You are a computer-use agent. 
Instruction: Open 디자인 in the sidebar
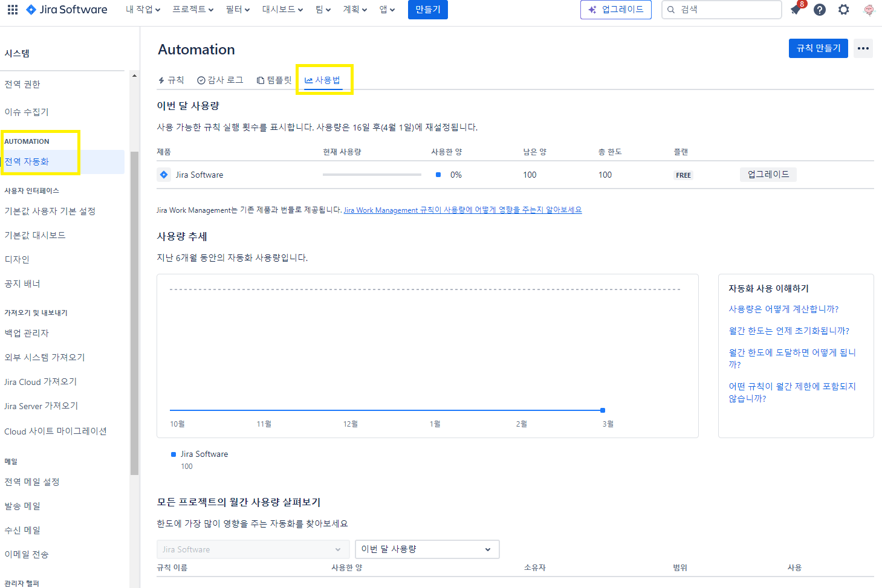click(x=17, y=259)
